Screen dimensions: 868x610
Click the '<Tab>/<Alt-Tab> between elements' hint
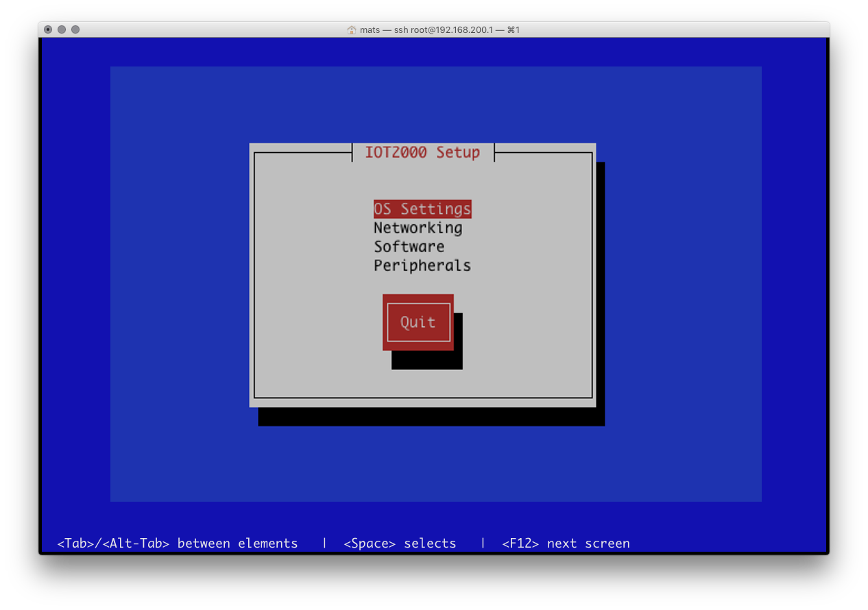tap(178, 544)
